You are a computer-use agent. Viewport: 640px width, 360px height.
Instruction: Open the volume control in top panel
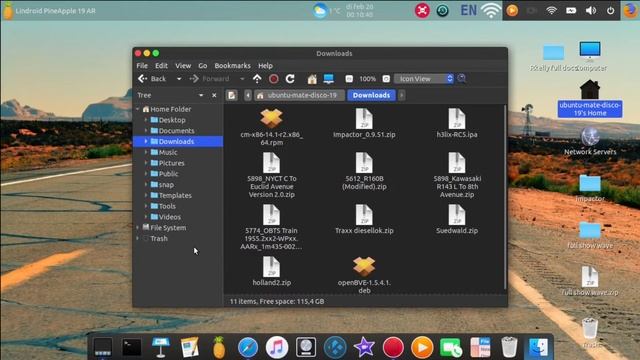click(x=591, y=11)
